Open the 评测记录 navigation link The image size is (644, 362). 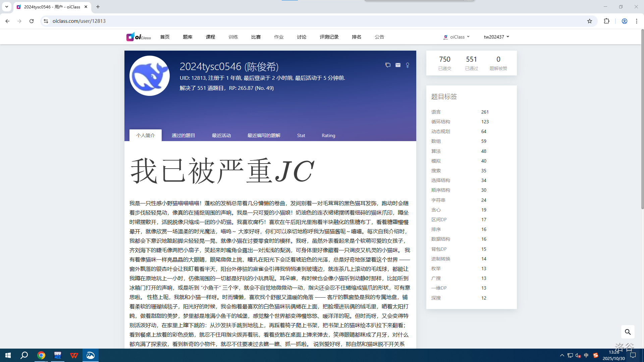click(x=329, y=37)
